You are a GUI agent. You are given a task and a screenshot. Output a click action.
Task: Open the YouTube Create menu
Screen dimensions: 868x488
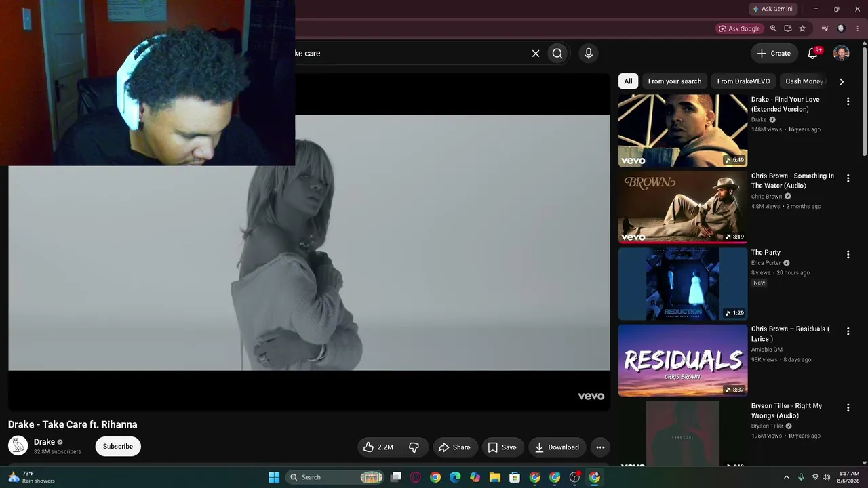(x=774, y=53)
